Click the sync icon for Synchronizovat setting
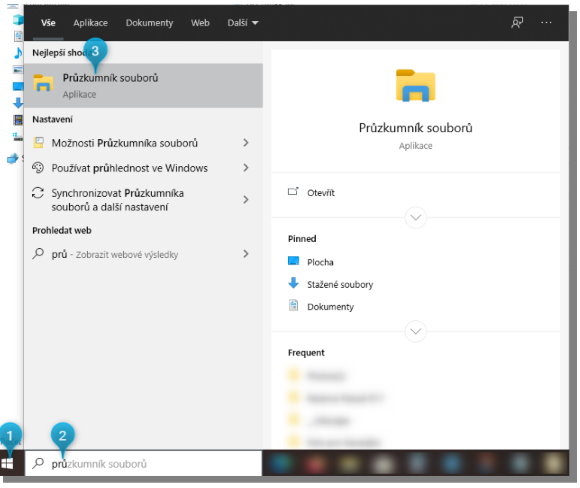This screenshot has height=488, width=580. [x=38, y=193]
